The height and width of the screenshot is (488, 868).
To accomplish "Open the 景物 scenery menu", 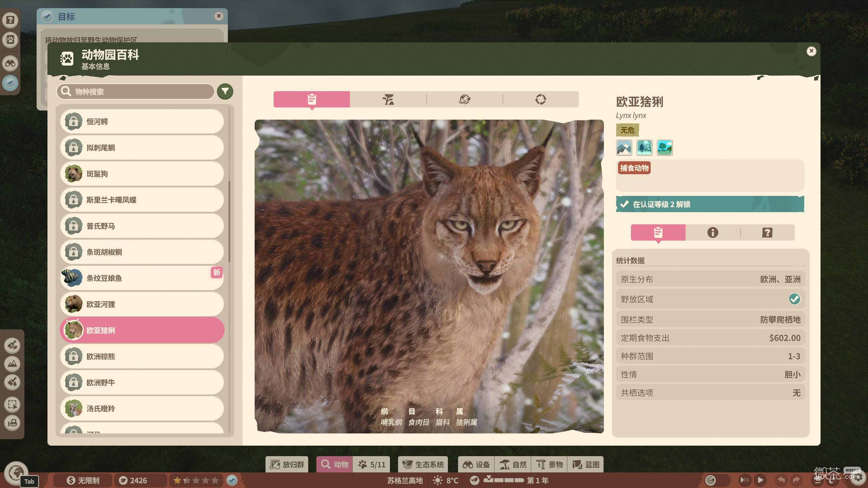I will click(550, 464).
